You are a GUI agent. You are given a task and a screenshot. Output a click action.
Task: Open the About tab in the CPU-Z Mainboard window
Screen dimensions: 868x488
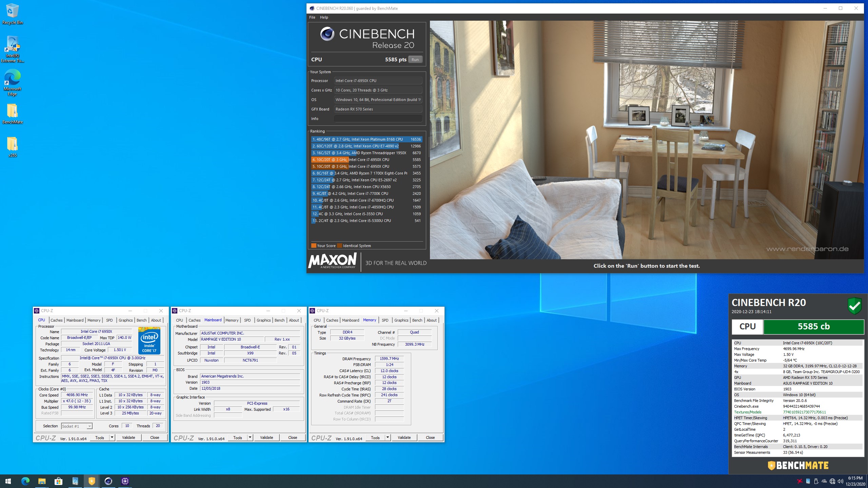(294, 320)
